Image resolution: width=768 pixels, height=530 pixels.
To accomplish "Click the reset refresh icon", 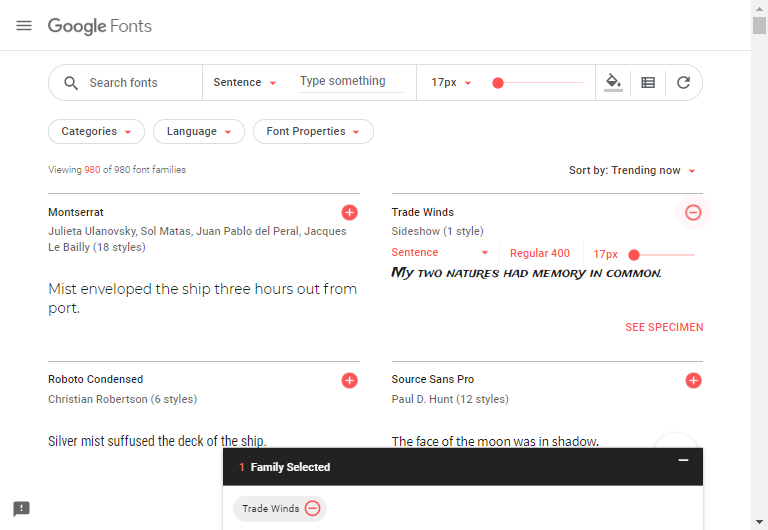I will pyautogui.click(x=683, y=82).
